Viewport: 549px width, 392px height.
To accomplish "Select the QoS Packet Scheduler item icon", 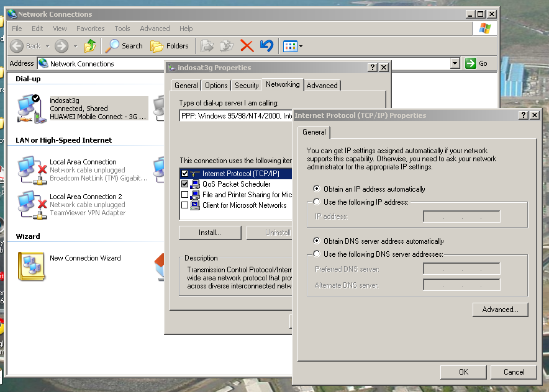I will click(x=195, y=184).
